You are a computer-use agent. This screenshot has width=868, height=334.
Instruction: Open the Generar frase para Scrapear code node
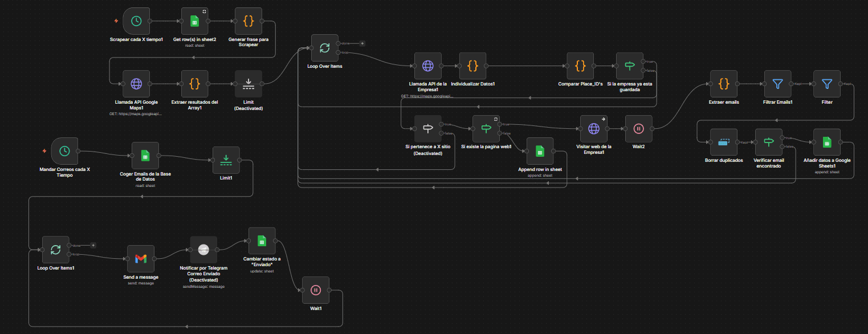(x=248, y=22)
